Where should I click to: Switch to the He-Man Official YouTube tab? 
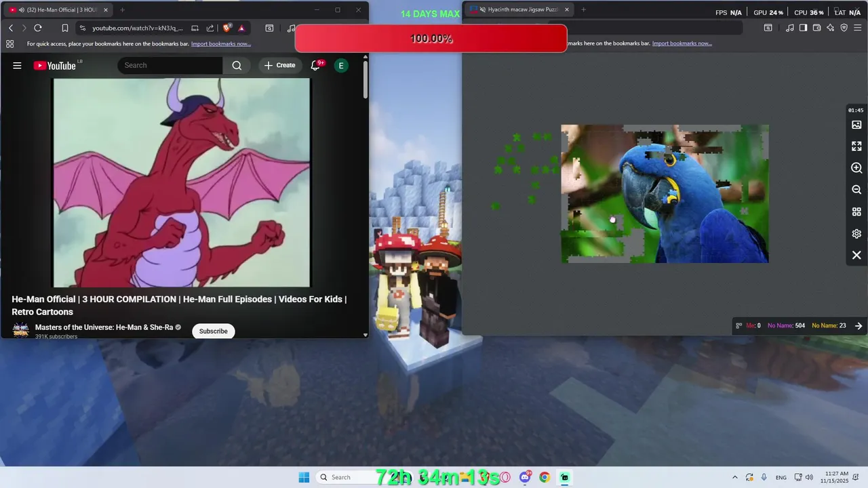point(58,10)
